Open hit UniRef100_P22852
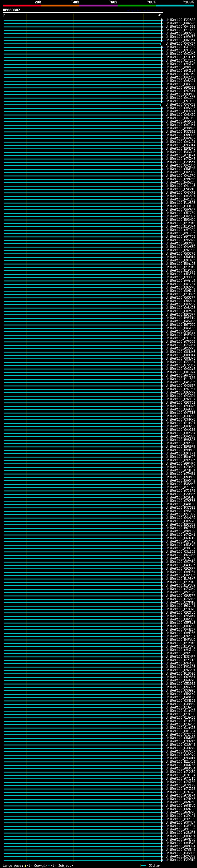The width and height of the screenshot is (197, 868). (x=180, y=20)
